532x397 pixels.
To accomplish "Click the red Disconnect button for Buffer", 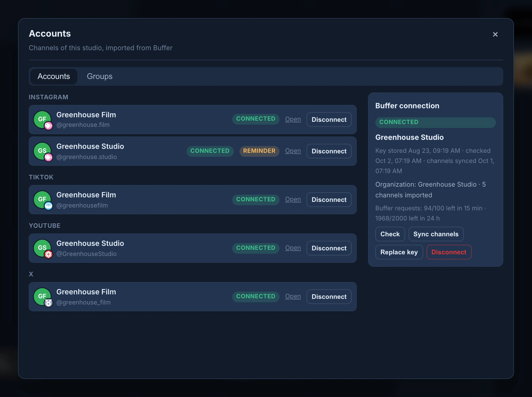I will coord(449,252).
